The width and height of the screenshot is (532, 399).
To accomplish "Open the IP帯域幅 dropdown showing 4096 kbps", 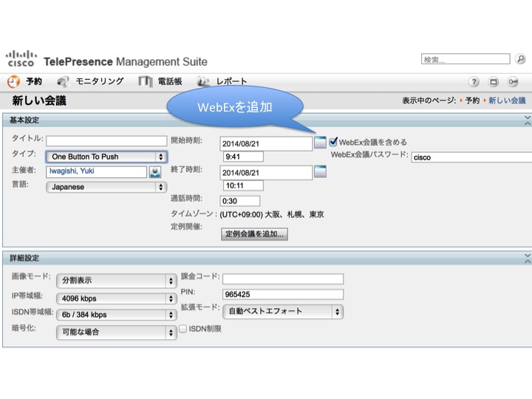I will pos(115,298).
